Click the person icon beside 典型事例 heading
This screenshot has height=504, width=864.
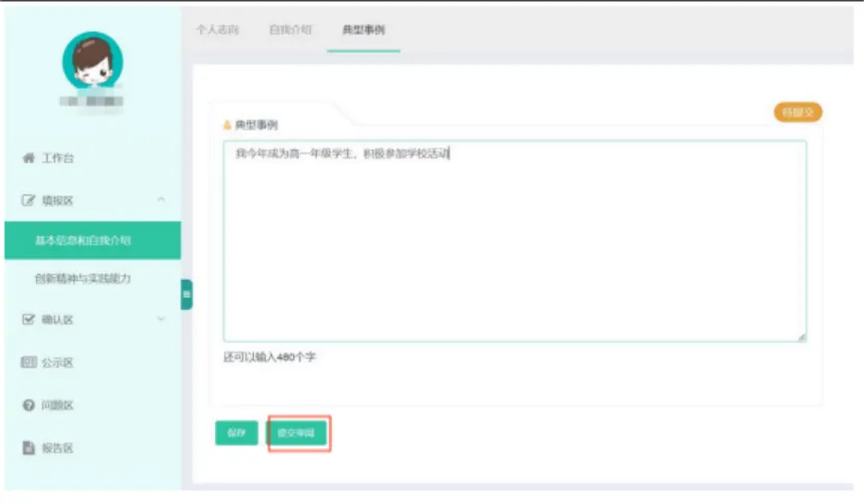(x=227, y=126)
